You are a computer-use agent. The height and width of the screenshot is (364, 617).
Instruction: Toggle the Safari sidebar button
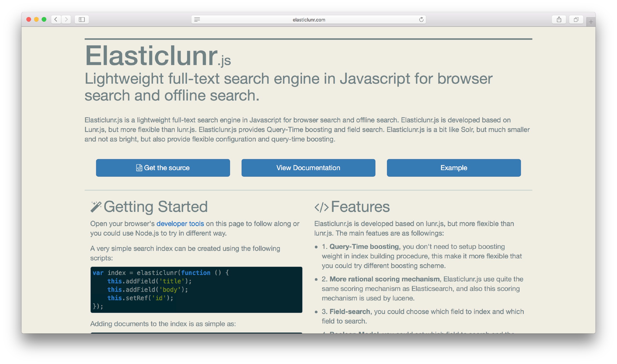pos(82,19)
